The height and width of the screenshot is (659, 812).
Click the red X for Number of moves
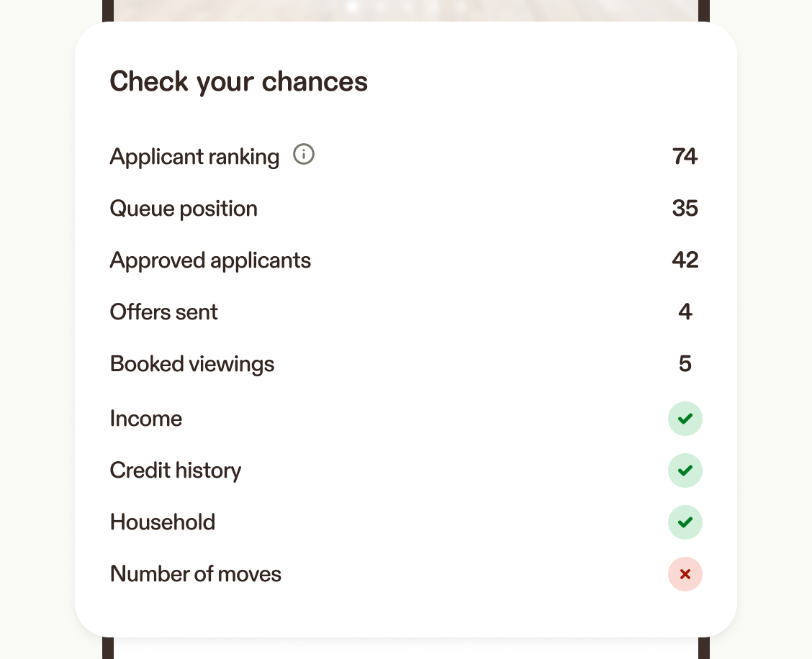[685, 574]
